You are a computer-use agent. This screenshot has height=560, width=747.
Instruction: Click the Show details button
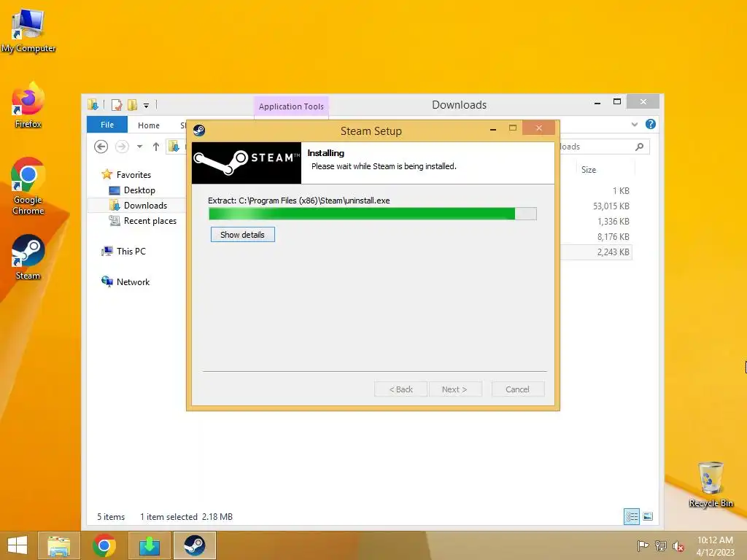(x=242, y=234)
